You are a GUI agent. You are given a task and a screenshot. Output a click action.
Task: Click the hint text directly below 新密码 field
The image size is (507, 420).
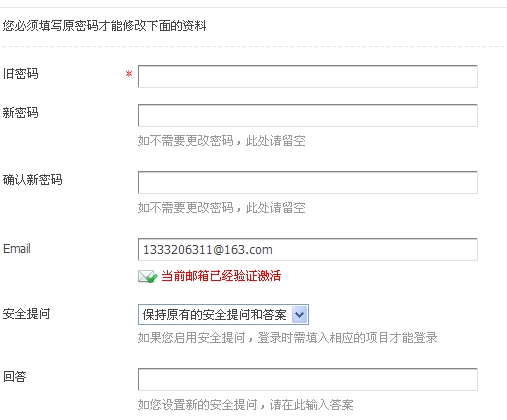click(x=222, y=141)
